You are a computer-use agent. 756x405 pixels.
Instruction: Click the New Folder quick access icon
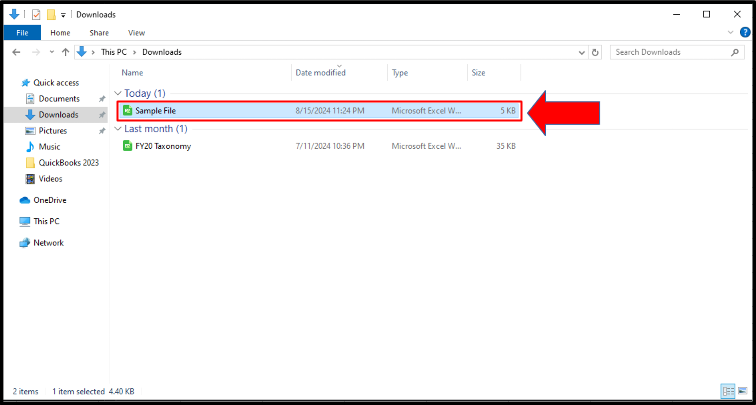52,14
